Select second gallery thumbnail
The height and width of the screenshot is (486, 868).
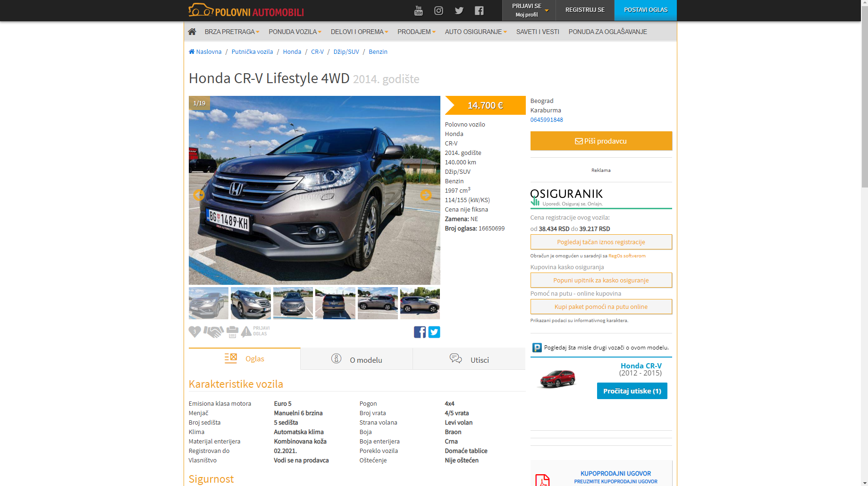pos(251,303)
